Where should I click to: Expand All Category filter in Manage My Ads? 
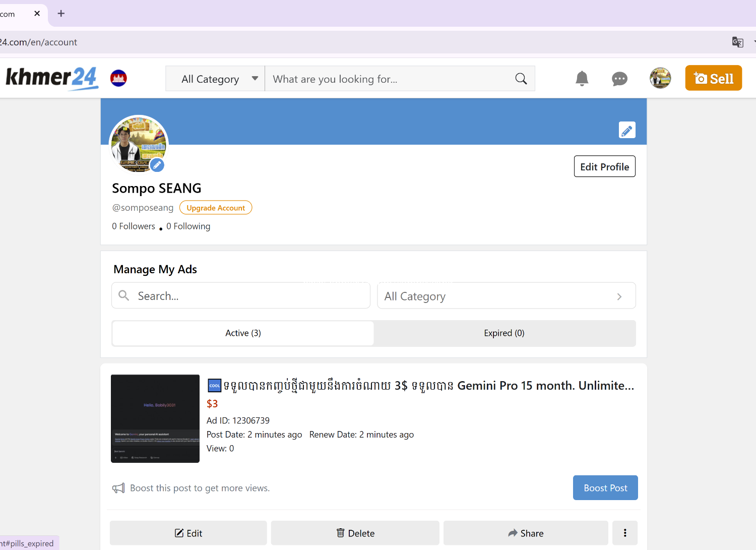(x=507, y=296)
